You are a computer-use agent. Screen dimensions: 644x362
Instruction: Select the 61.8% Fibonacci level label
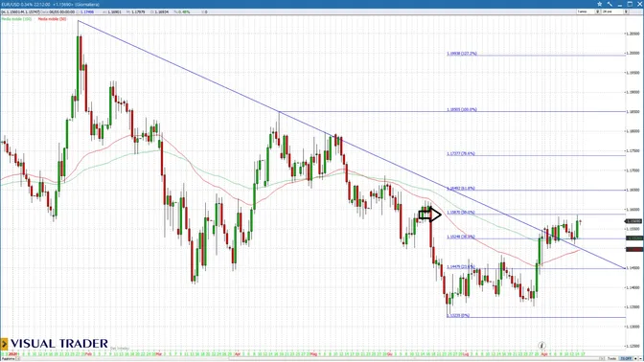point(461,189)
